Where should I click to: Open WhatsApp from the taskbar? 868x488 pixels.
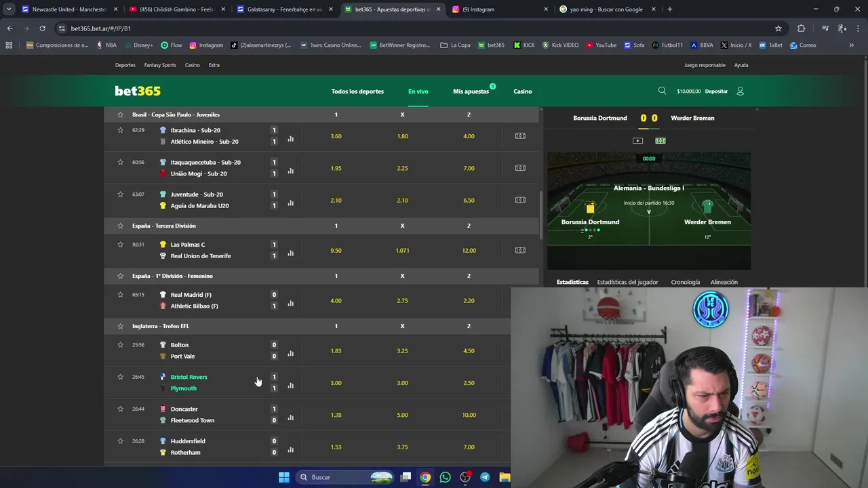[x=445, y=477]
